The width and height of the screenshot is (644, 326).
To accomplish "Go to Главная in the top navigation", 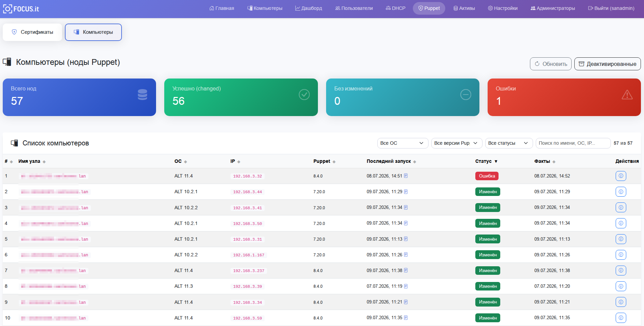I will tap(222, 8).
